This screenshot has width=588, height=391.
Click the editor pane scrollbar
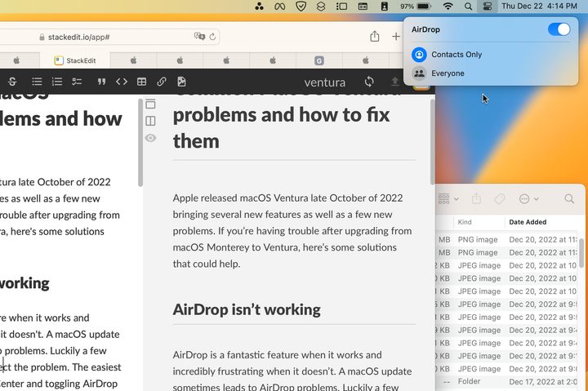(x=140, y=143)
